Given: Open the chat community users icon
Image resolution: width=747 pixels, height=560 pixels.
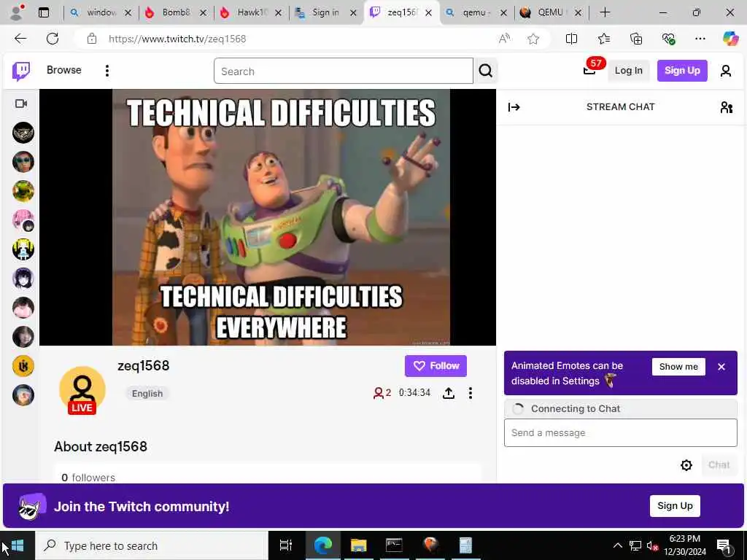Looking at the screenshot, I should coord(726,107).
